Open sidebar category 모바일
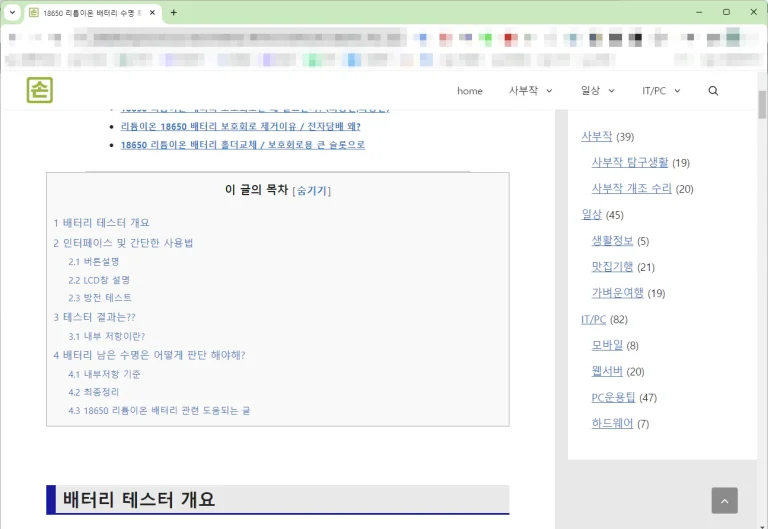 [x=607, y=345]
